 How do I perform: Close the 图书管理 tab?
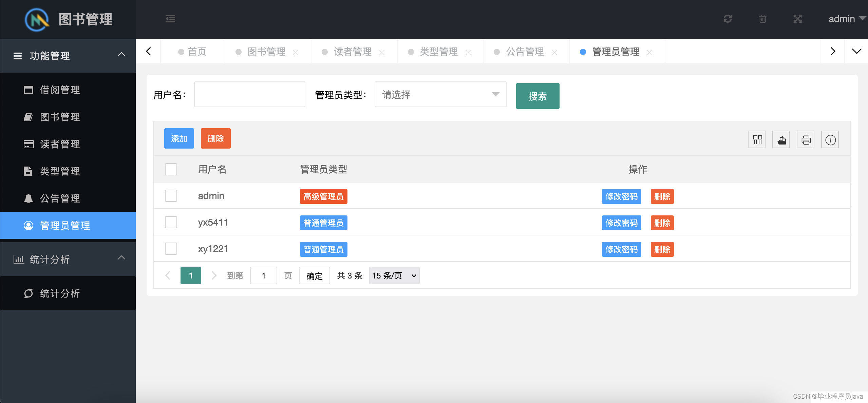coord(296,52)
